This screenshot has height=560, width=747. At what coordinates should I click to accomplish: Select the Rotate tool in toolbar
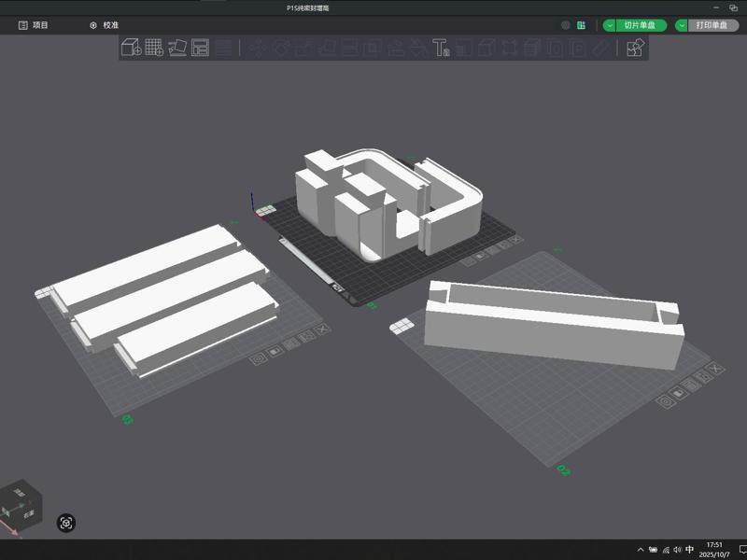(280, 48)
